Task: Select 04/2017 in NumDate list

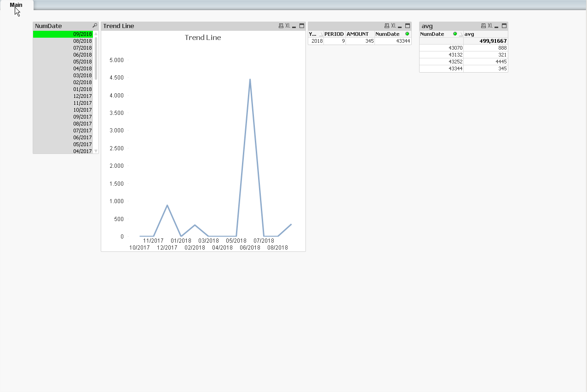Action: [63, 151]
